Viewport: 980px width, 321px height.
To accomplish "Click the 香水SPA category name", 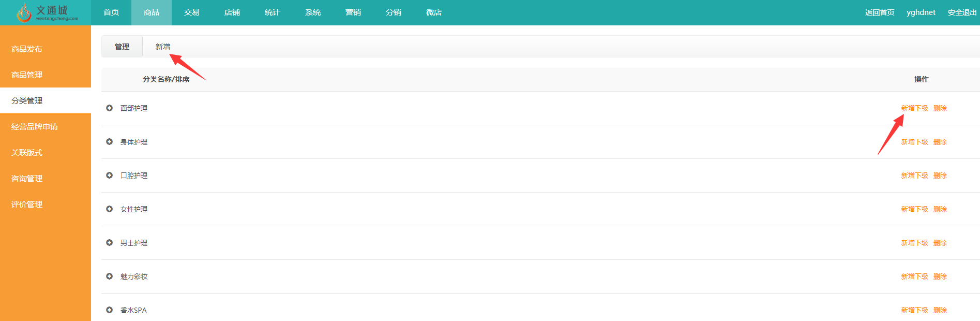I will (133, 310).
